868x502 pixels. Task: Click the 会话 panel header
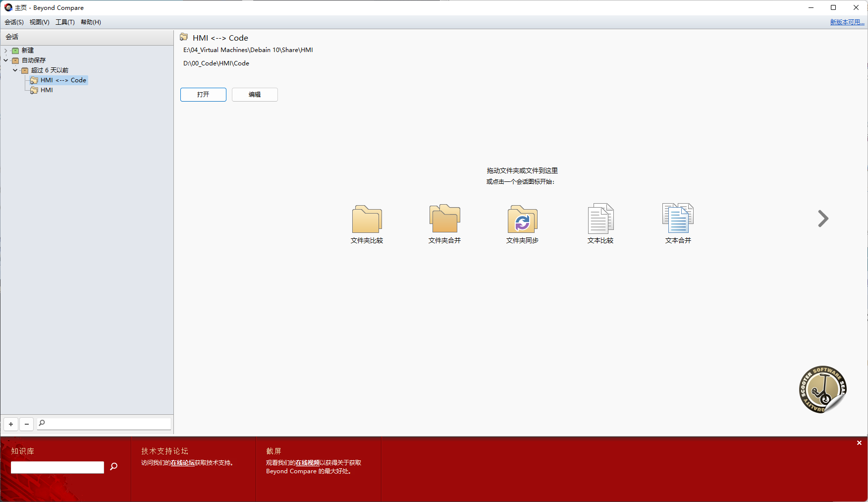(87, 37)
